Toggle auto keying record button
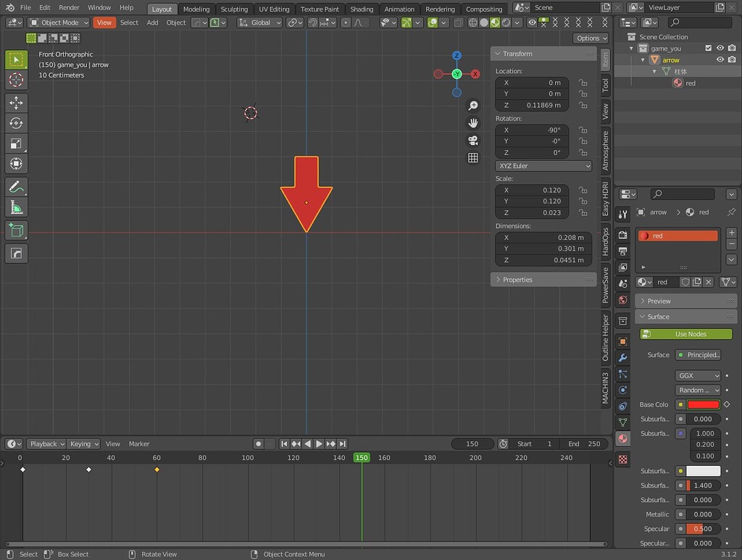This screenshot has width=742, height=560. 259,443
